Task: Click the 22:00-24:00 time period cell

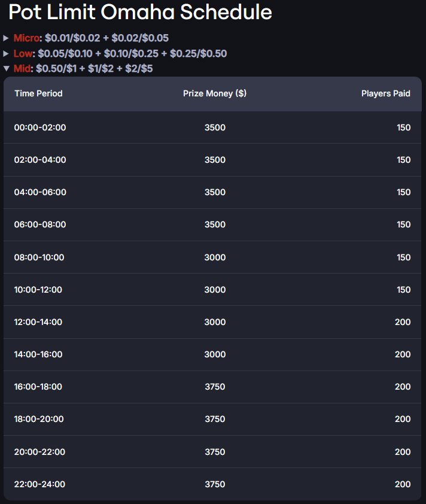Action: point(40,484)
